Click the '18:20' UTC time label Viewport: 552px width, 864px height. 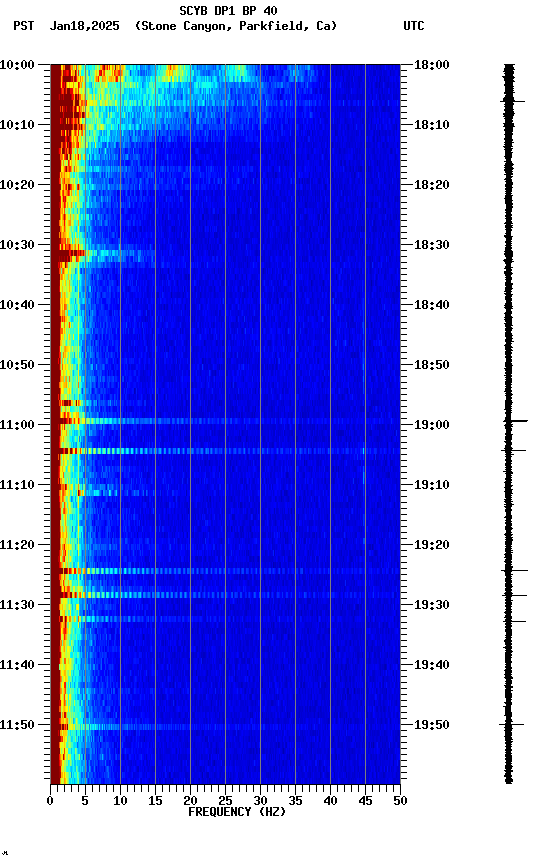432,185
